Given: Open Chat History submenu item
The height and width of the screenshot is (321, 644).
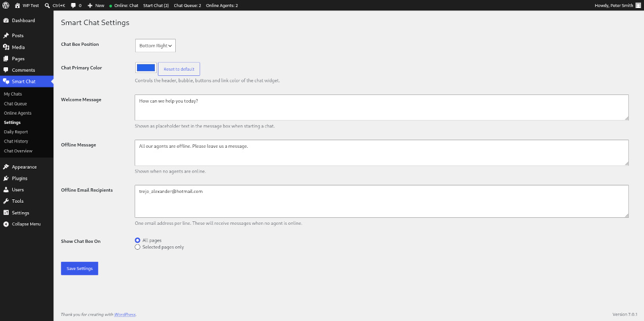Looking at the screenshot, I should 16,141.
